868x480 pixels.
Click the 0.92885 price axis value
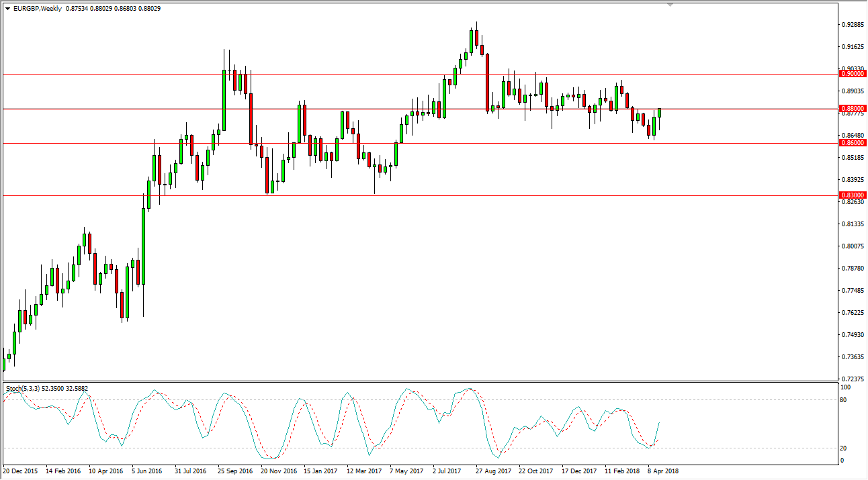tap(852, 25)
